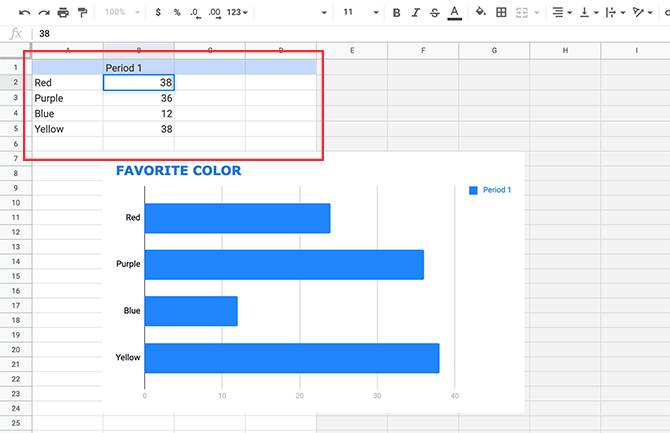Select the cell containing Purple
Viewport: 670px width, 433px height.
point(67,98)
